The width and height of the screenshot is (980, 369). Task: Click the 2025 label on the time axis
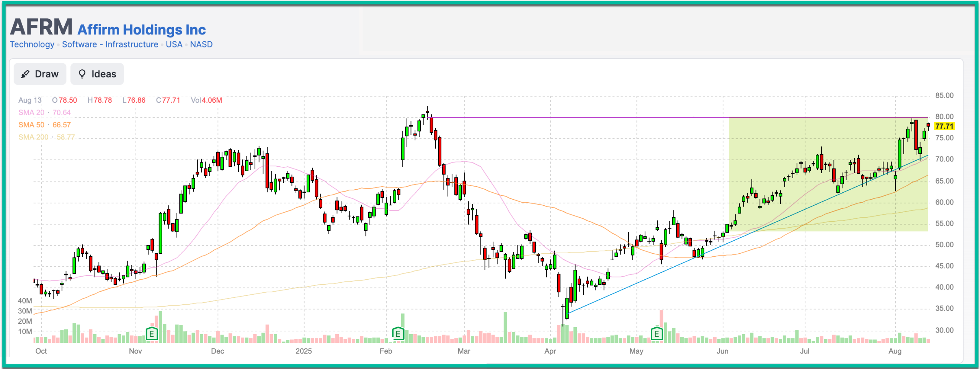click(304, 351)
